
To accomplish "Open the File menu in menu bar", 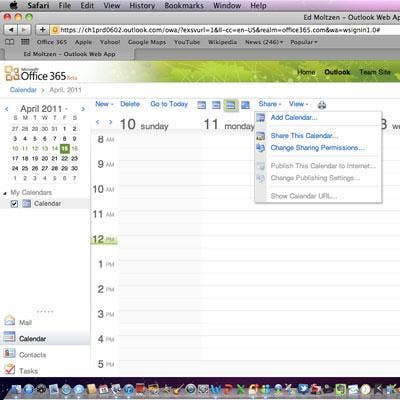I will click(65, 6).
